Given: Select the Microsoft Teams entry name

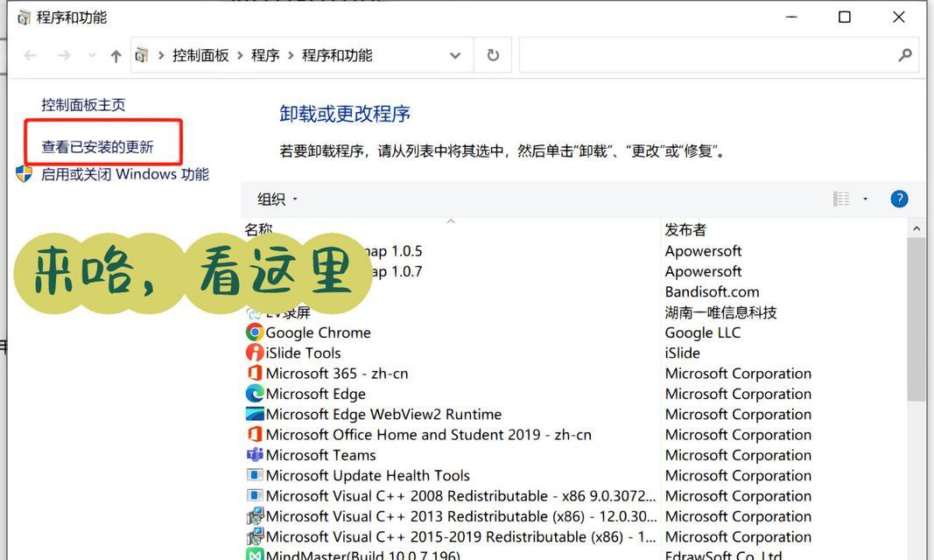Looking at the screenshot, I should click(x=320, y=455).
